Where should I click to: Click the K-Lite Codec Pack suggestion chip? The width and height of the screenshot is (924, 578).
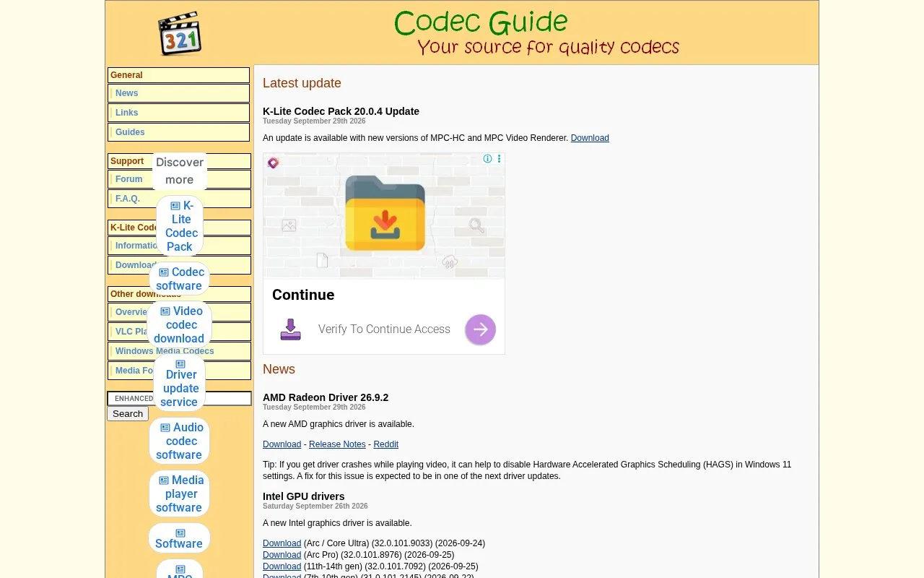[x=180, y=226]
